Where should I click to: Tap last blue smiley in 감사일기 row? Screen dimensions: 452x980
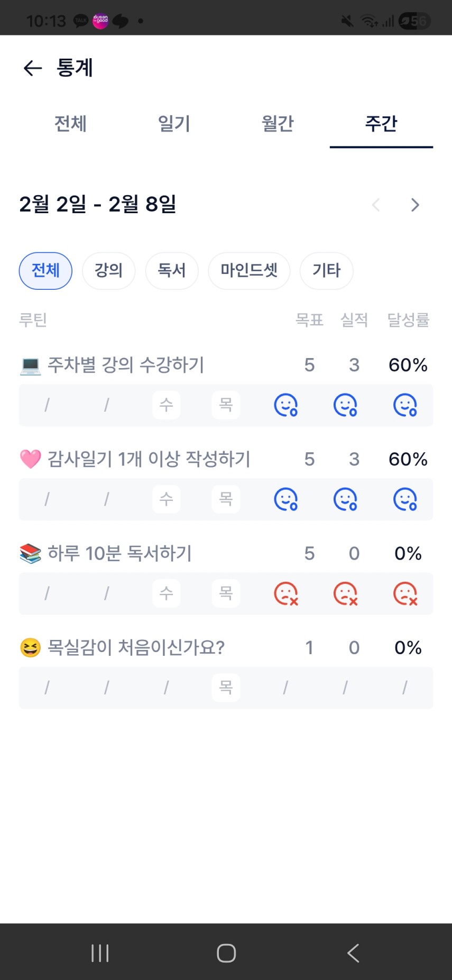tap(405, 499)
